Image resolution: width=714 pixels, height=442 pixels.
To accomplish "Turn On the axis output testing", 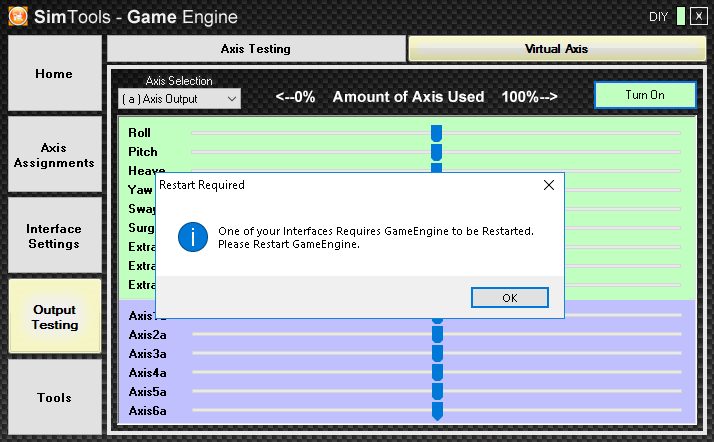I will (x=645, y=95).
